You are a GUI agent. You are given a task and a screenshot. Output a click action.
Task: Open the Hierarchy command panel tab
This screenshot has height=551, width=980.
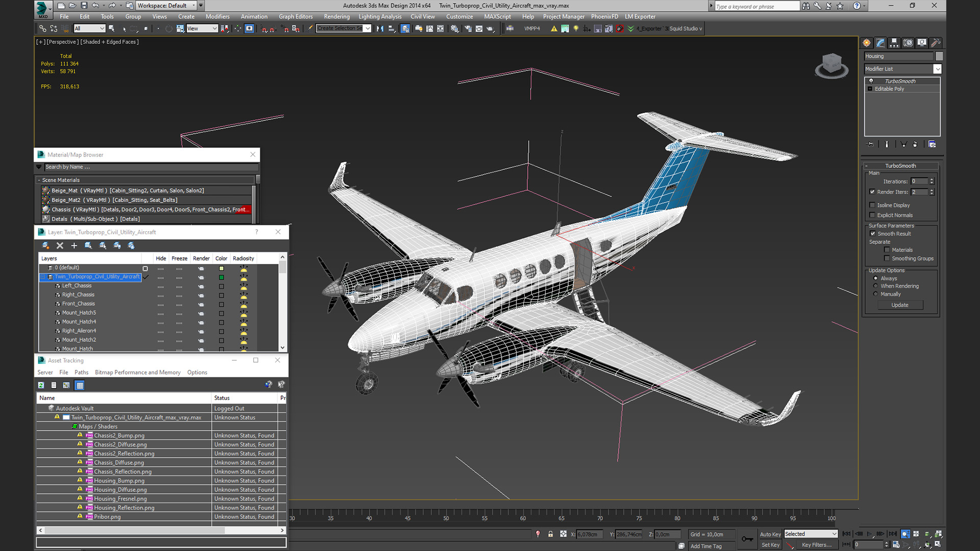pyautogui.click(x=894, y=43)
